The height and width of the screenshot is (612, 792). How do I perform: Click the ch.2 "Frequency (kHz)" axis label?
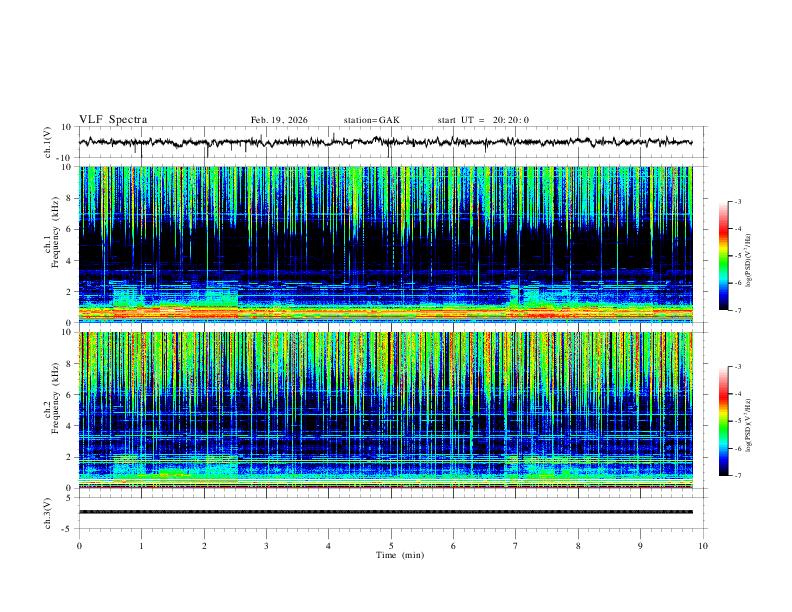click(56, 398)
